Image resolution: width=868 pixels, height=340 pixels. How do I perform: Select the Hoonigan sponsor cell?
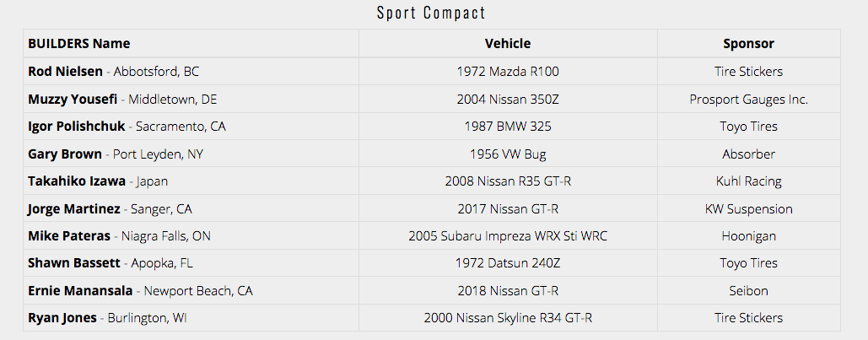pos(748,236)
